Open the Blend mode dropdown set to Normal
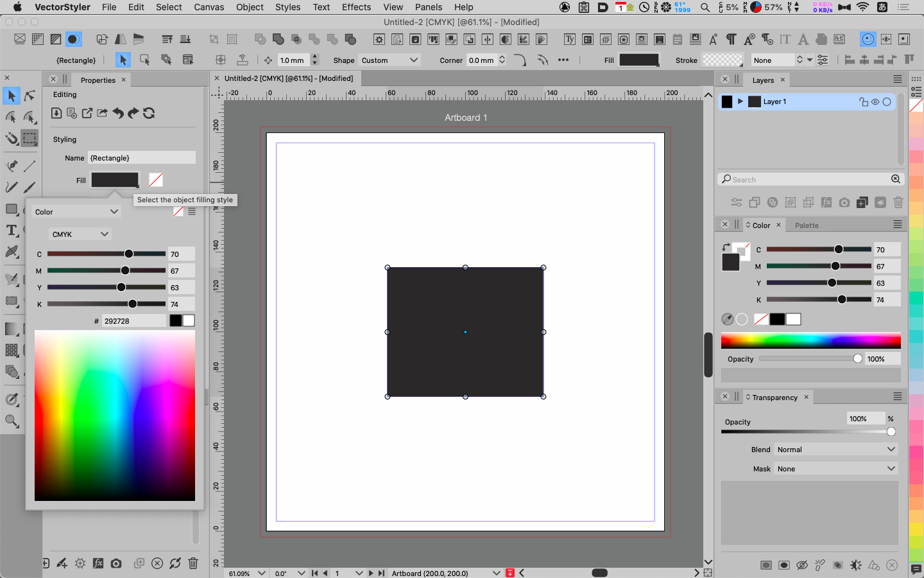924x578 pixels. (835, 450)
